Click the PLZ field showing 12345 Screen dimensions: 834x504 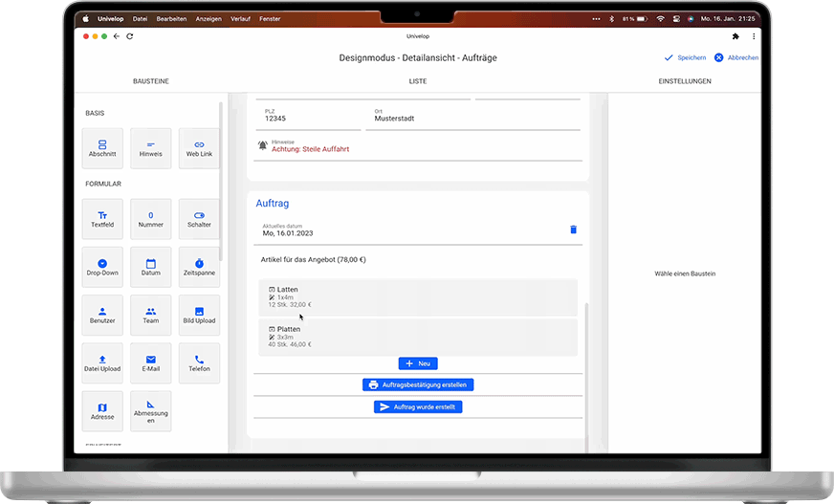tap(311, 119)
